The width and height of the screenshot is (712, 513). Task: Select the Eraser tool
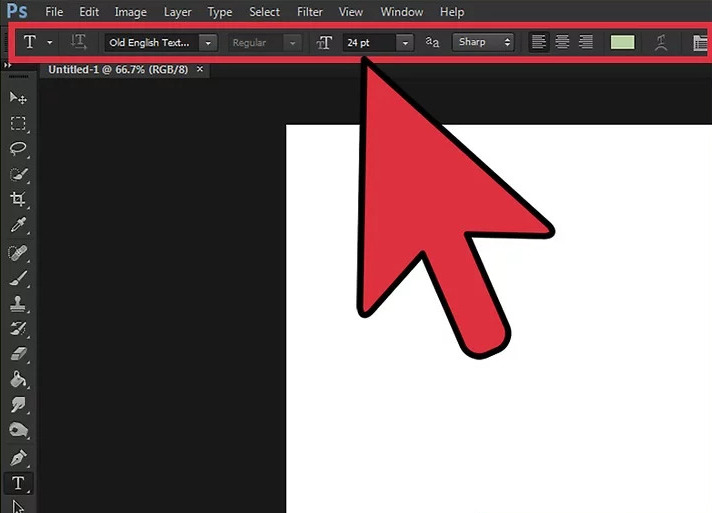[18, 354]
